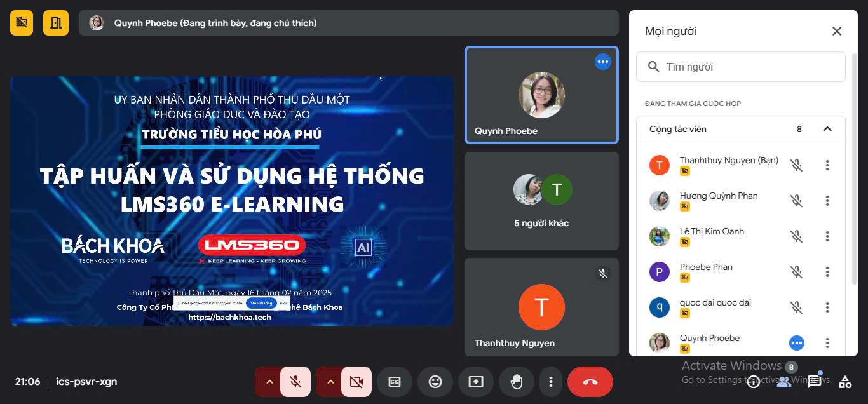Toggle the microphone mute button

pos(295,382)
